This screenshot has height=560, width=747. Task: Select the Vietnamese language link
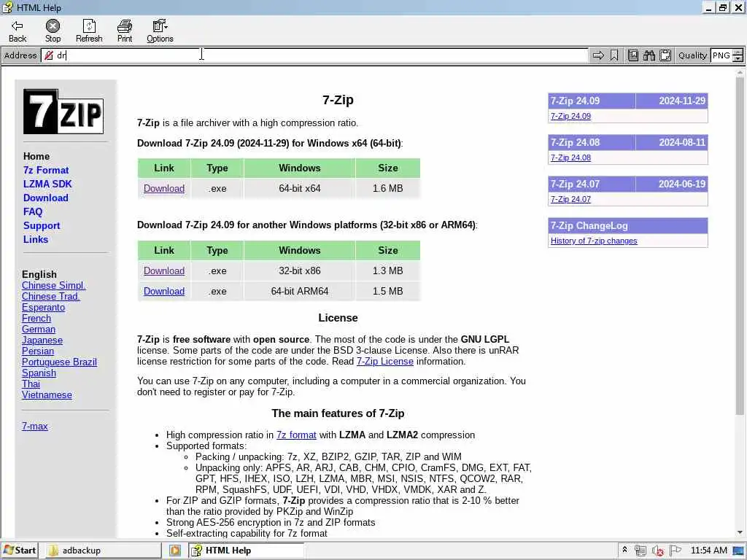pos(47,394)
